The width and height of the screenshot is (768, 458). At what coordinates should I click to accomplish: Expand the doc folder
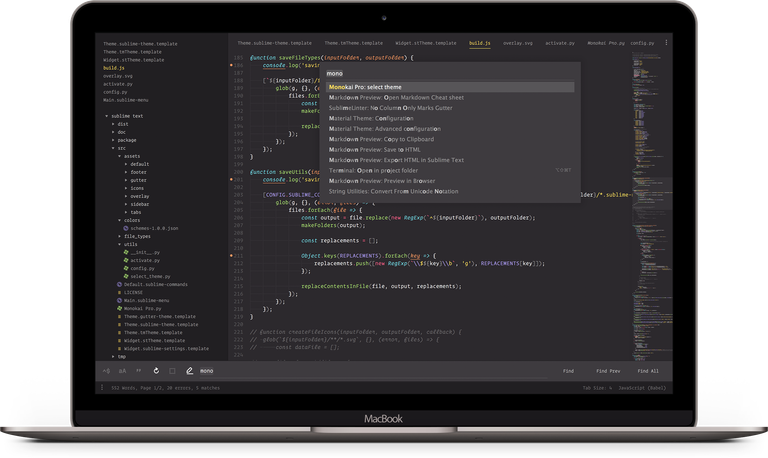coord(113,132)
